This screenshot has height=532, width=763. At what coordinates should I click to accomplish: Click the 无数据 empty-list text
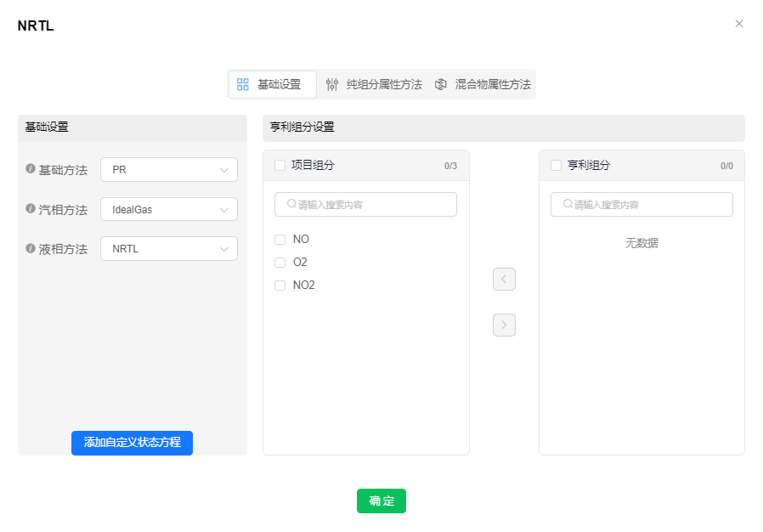point(641,243)
